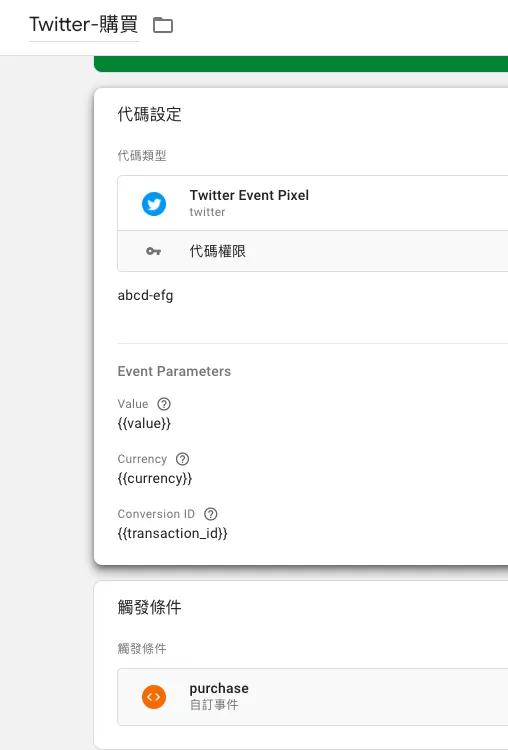Click the {{currency}} variable text
The height and width of the screenshot is (750, 508).
pos(155,478)
